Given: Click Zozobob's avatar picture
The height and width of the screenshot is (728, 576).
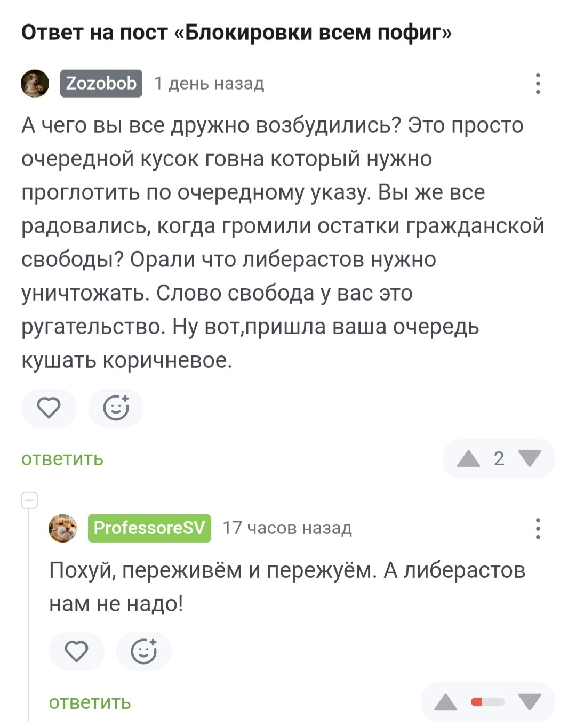Looking at the screenshot, I should pyautogui.click(x=35, y=84).
